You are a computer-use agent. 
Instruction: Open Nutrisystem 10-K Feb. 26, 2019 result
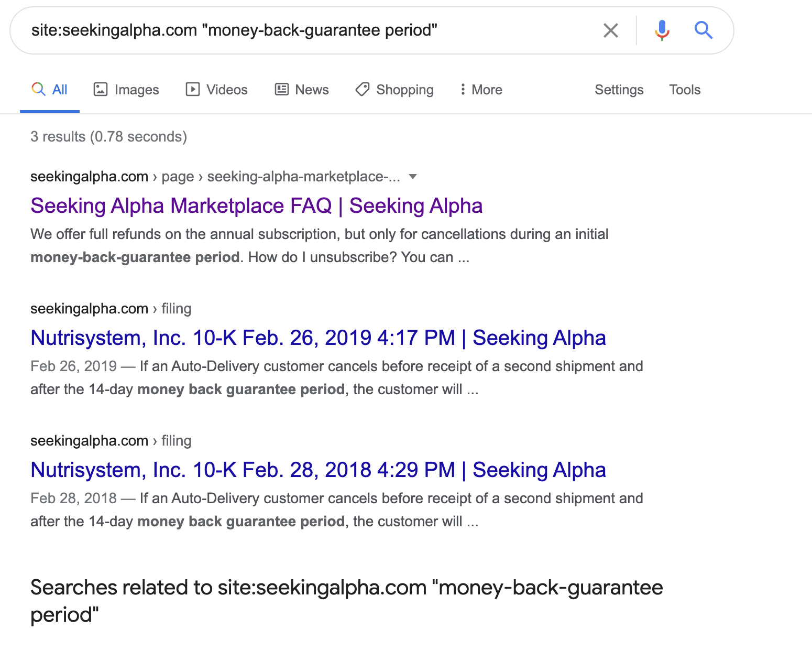[x=318, y=338]
